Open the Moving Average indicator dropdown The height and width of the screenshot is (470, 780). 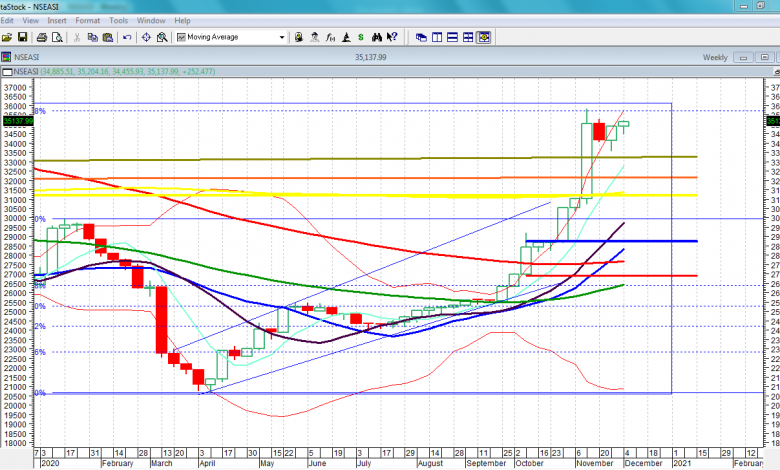[282, 38]
